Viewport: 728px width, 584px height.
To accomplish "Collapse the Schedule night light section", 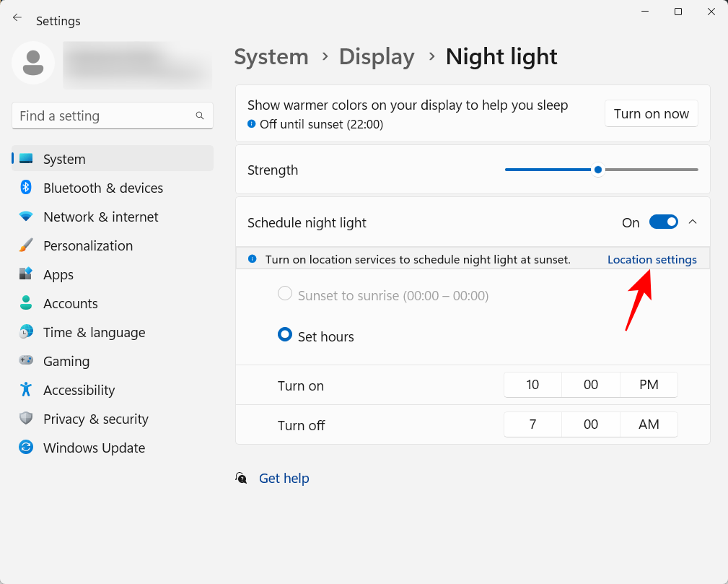I will [x=693, y=222].
